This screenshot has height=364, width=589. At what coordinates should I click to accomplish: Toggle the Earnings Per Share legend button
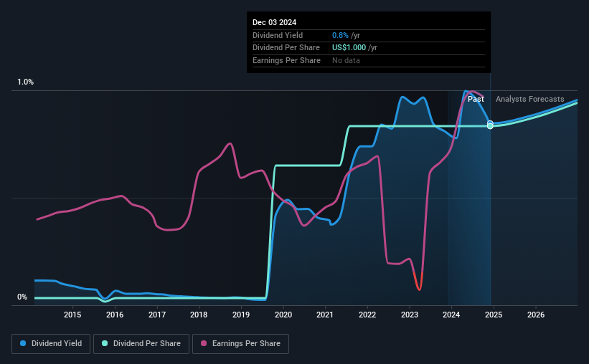pyautogui.click(x=240, y=344)
